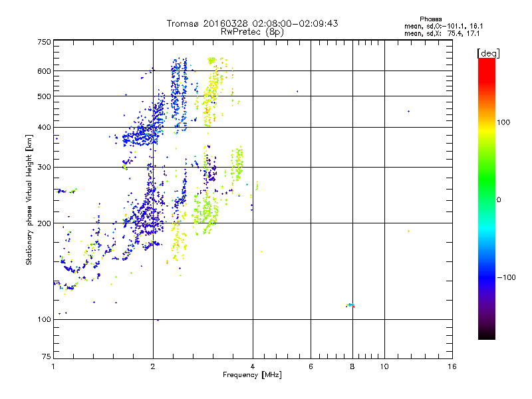Click the x-axis tick label '8'
The image size is (532, 399).
click(352, 366)
